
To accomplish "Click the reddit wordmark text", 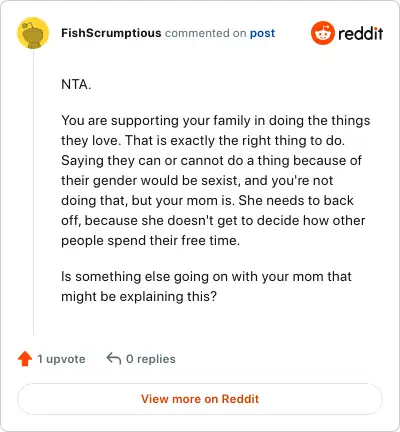I will pos(361,33).
